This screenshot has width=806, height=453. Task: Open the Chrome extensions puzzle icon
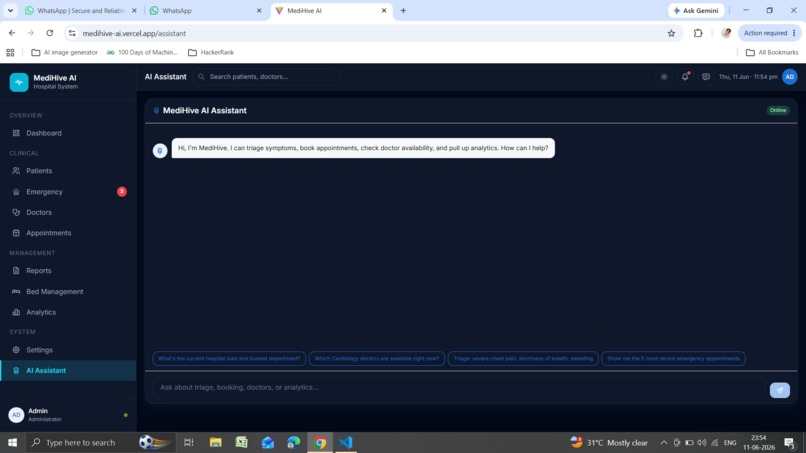pos(698,33)
